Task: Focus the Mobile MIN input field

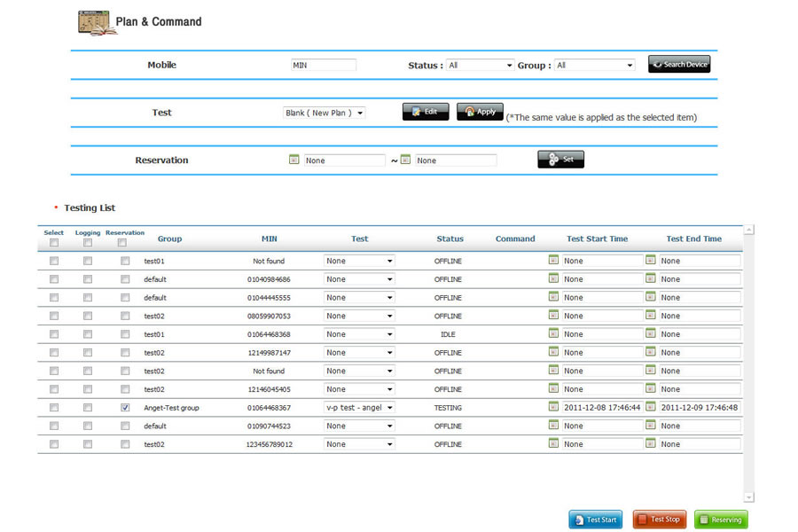Action: [x=323, y=66]
